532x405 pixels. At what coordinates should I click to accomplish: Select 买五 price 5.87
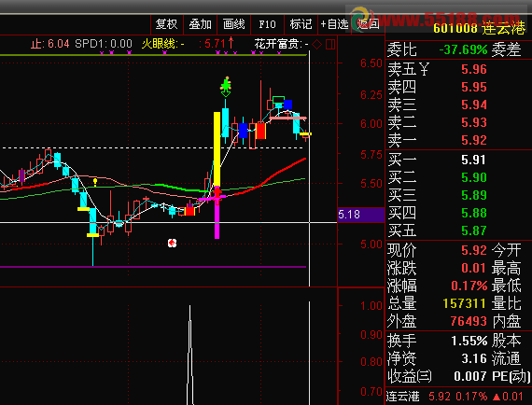(474, 230)
